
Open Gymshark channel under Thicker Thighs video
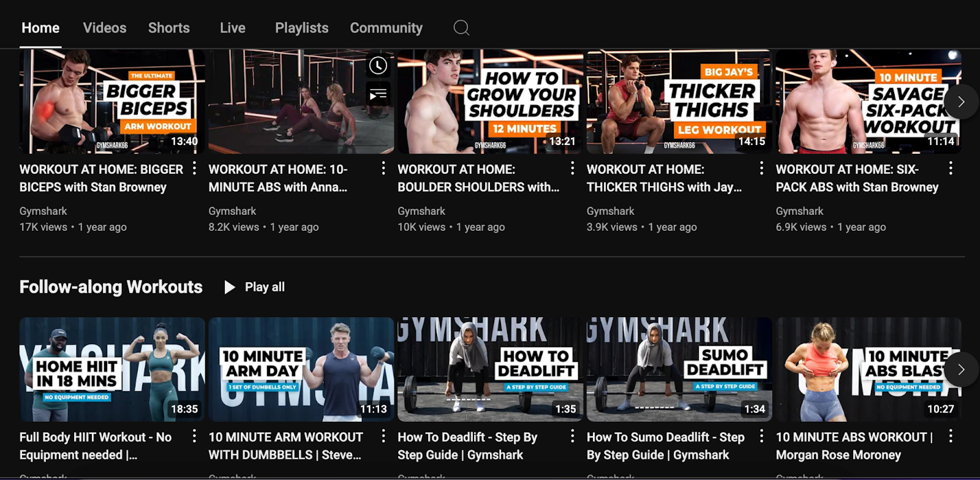(611, 211)
